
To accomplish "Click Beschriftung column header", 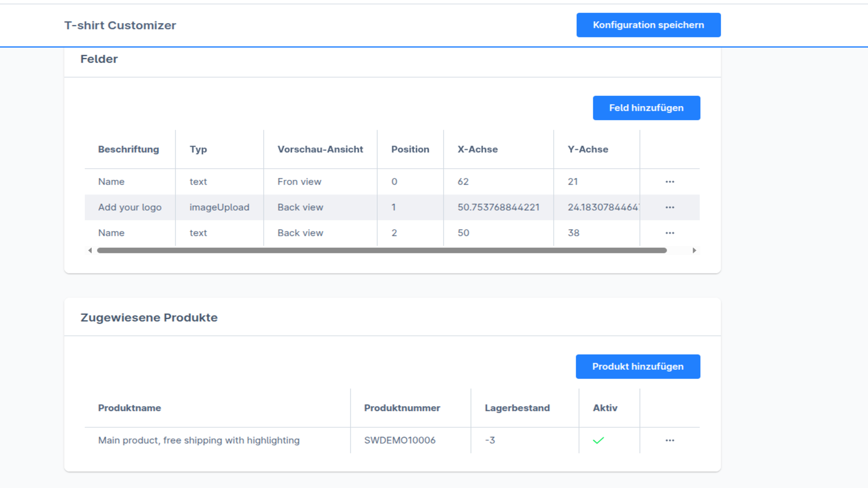I will point(128,150).
